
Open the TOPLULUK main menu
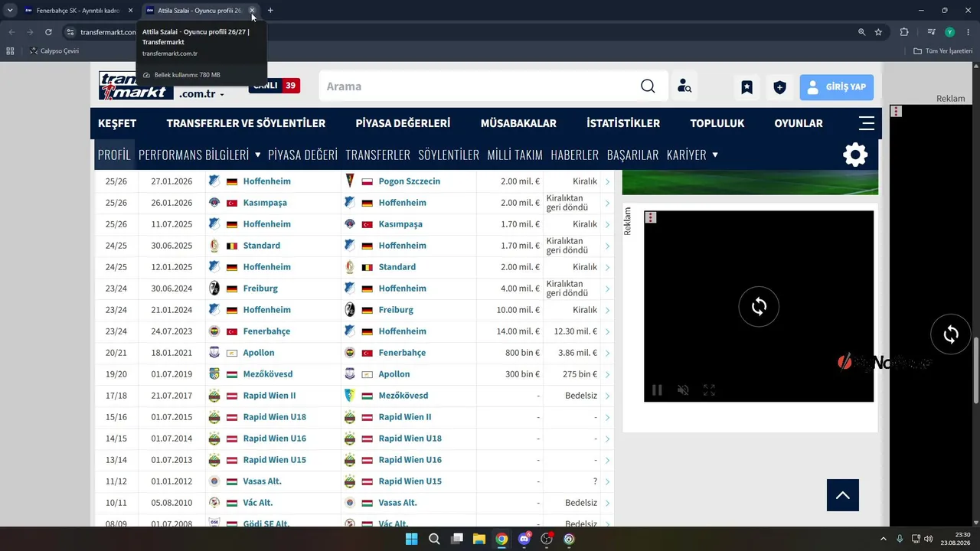tap(717, 123)
